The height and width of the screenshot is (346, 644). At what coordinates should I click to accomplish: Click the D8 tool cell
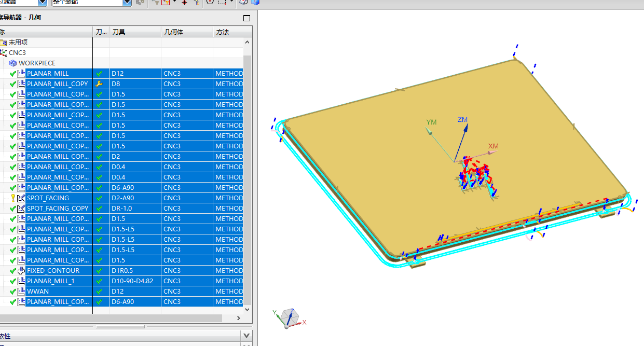point(135,84)
